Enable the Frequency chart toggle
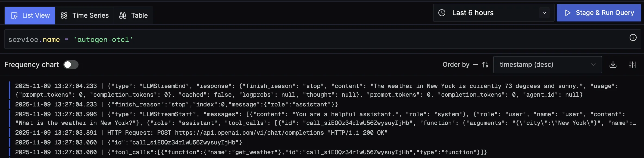Viewport: 644px width, 158px height. click(x=71, y=65)
